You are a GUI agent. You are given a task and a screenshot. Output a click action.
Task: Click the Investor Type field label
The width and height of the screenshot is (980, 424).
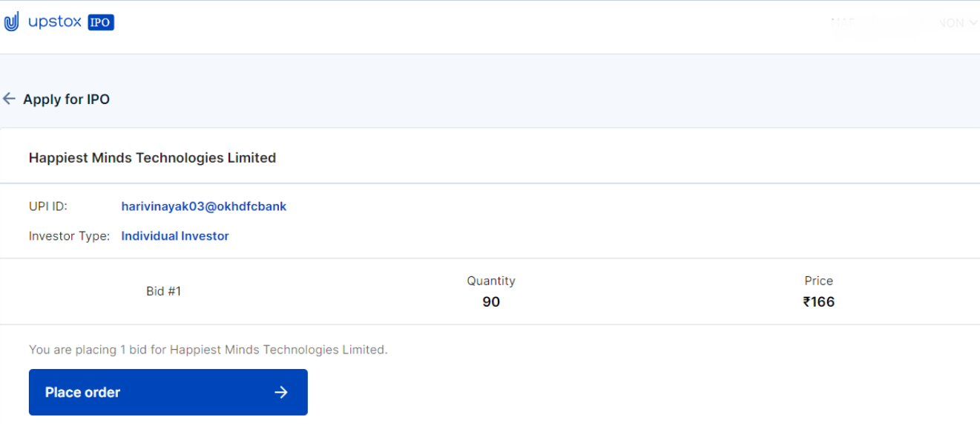(69, 236)
